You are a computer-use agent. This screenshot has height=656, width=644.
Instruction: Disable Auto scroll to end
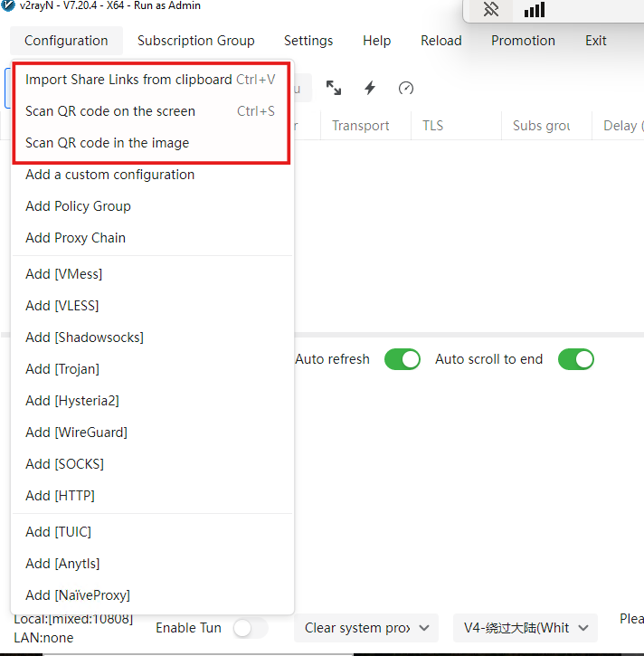(576, 359)
